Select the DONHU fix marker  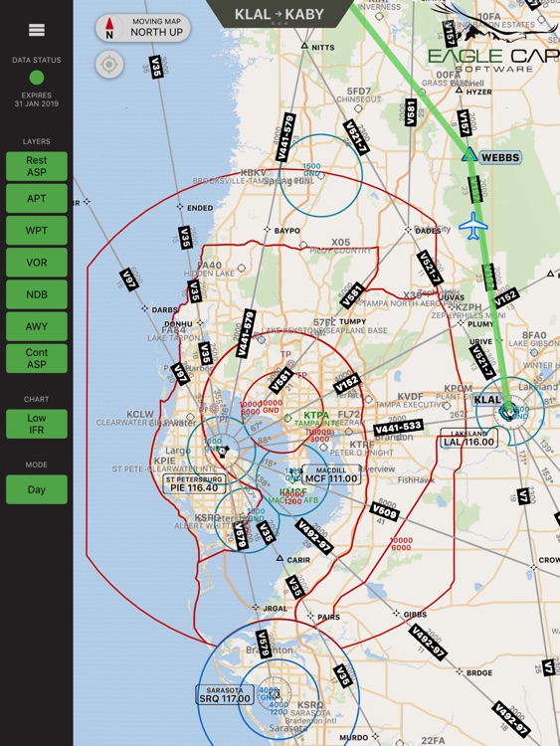coord(200,322)
